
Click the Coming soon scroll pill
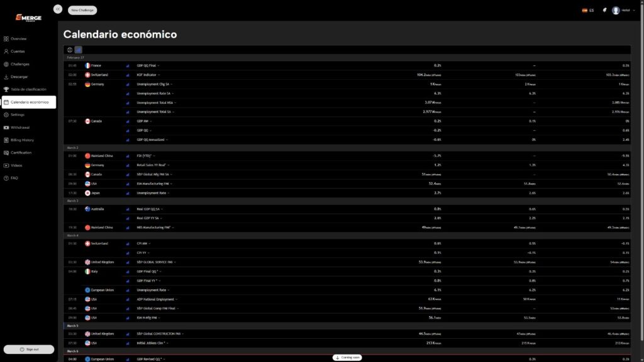point(348,357)
